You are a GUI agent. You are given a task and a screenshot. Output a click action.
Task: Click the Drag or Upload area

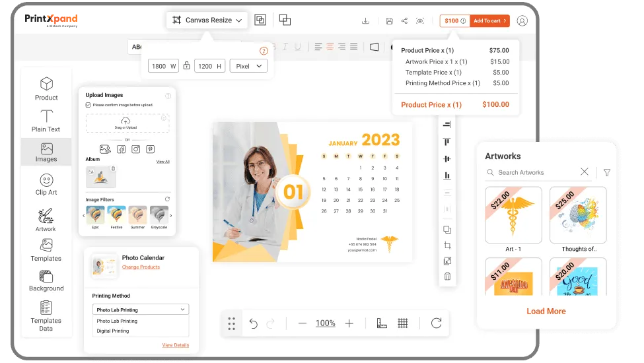(x=127, y=123)
